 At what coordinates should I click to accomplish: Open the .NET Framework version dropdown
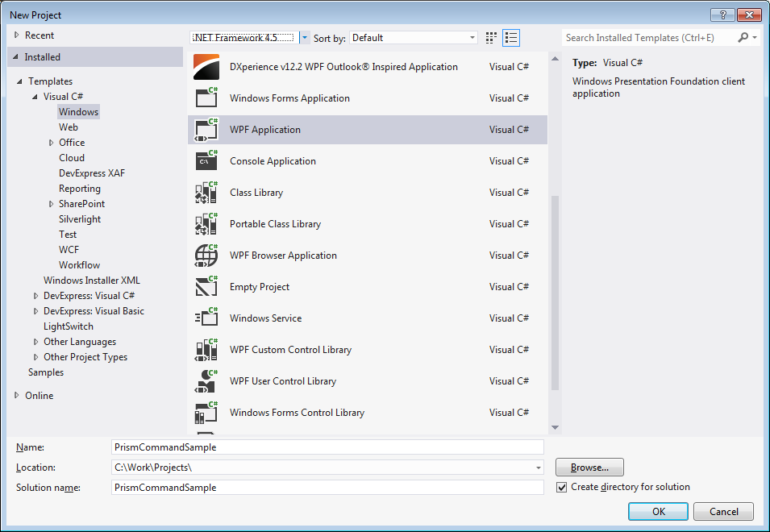click(305, 37)
